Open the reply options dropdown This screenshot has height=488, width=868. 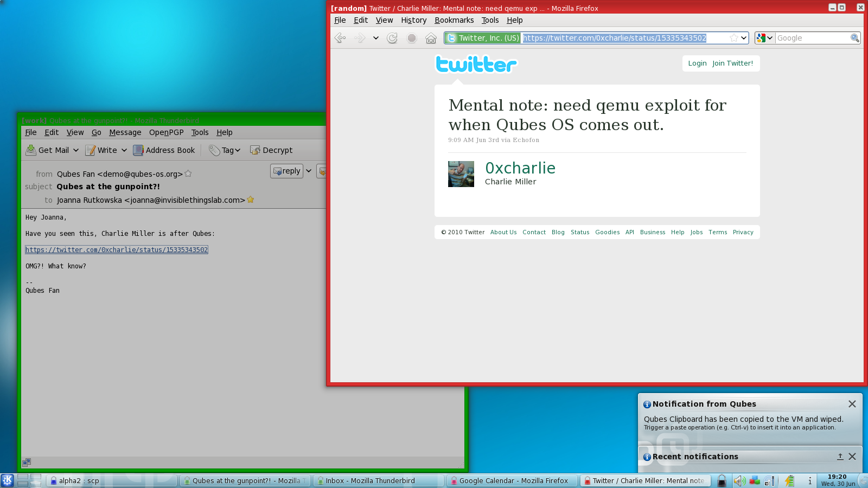(x=309, y=171)
